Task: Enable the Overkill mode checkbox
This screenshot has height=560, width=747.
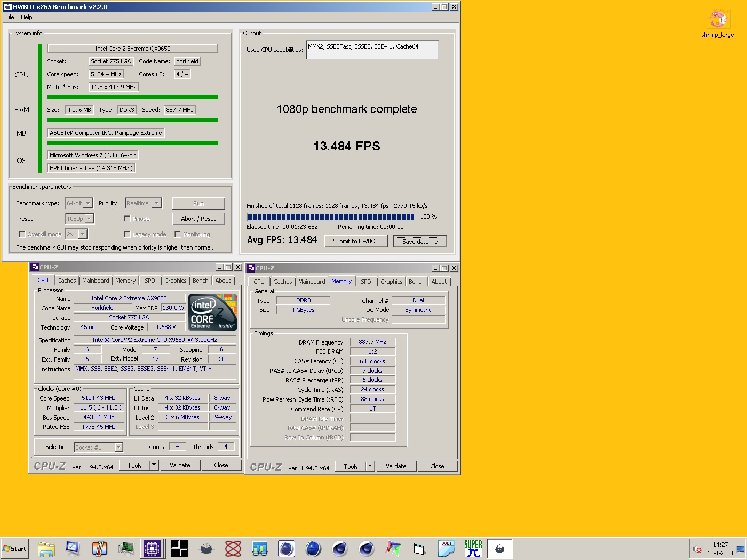Action: [22, 234]
